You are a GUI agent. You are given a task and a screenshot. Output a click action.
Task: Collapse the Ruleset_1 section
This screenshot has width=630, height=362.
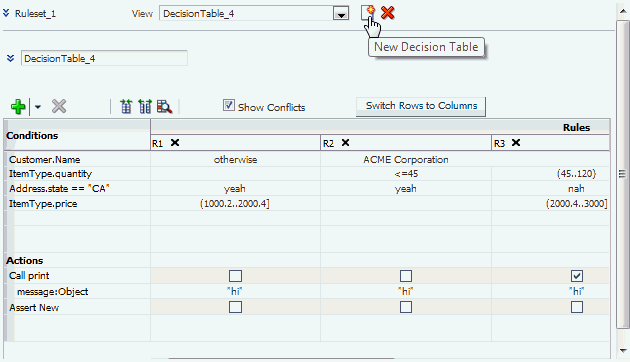pyautogui.click(x=6, y=13)
